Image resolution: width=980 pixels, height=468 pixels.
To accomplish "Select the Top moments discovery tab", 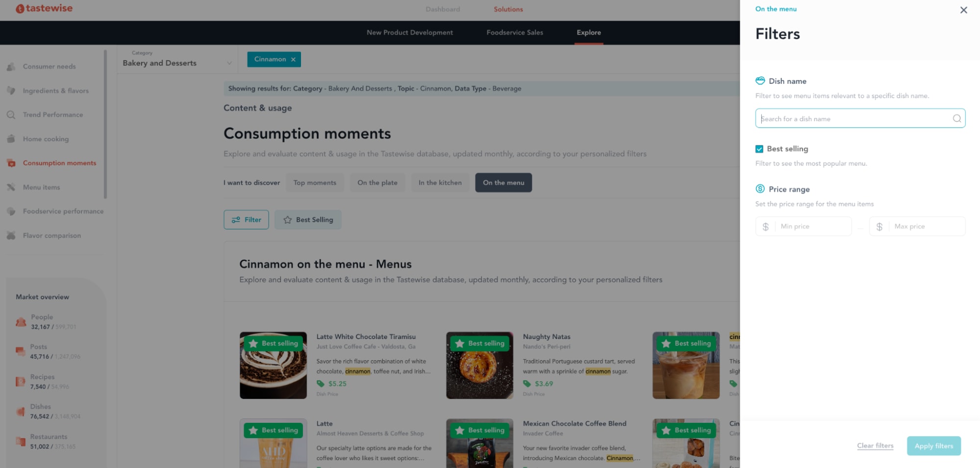I will coord(315,182).
